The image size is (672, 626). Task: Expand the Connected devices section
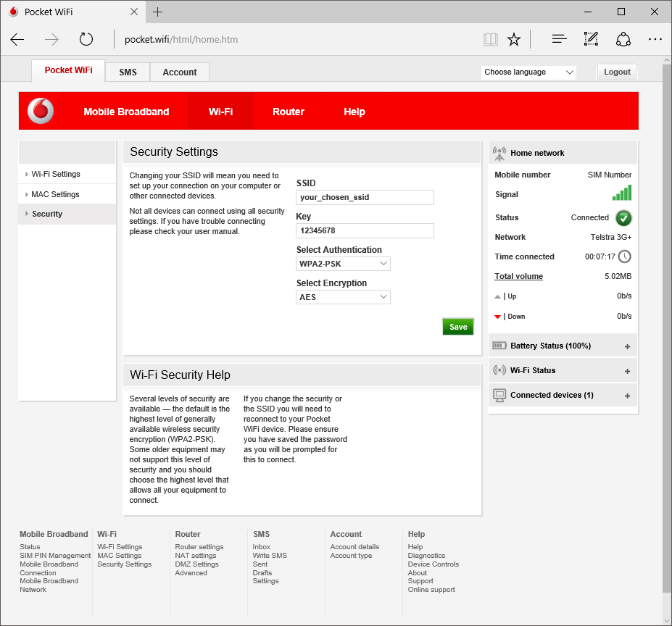[x=627, y=396]
